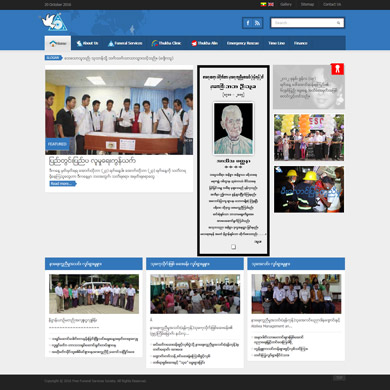Open the Contact Us link
This screenshot has height=390, width=390.
pos(332,4)
